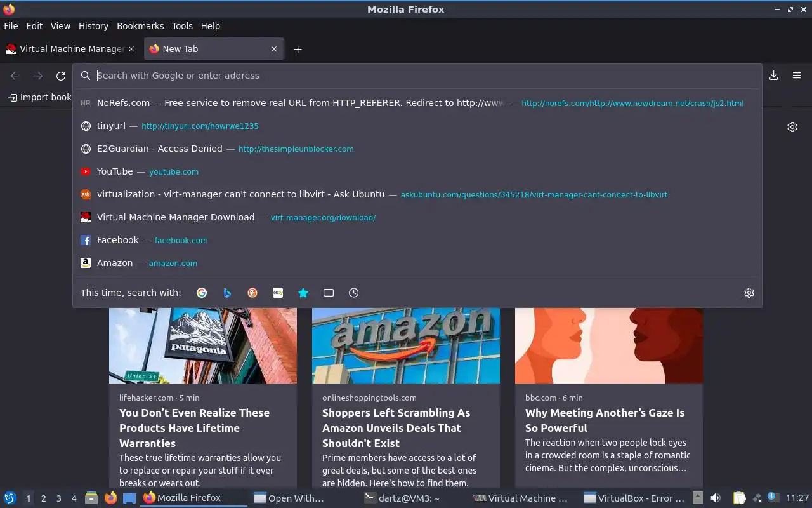Open the Bookmarks menu
Image resolution: width=812 pixels, height=508 pixels.
pos(140,26)
